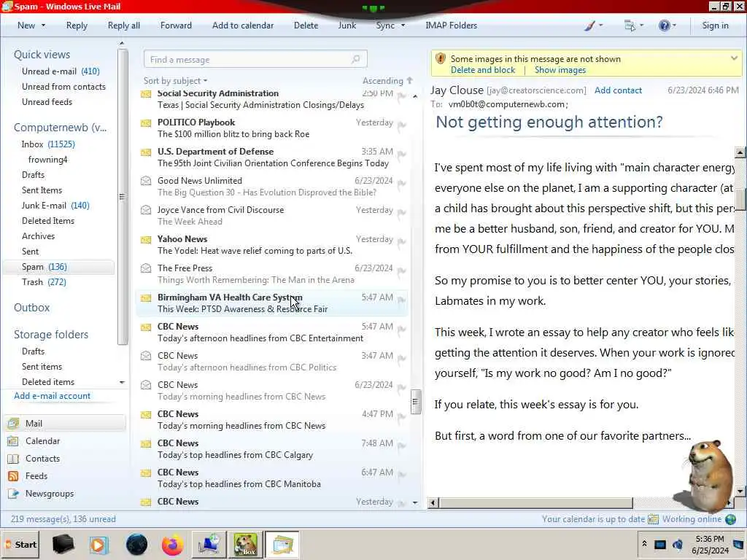Click envelope icon of POLITICO Playbook

coord(146,122)
